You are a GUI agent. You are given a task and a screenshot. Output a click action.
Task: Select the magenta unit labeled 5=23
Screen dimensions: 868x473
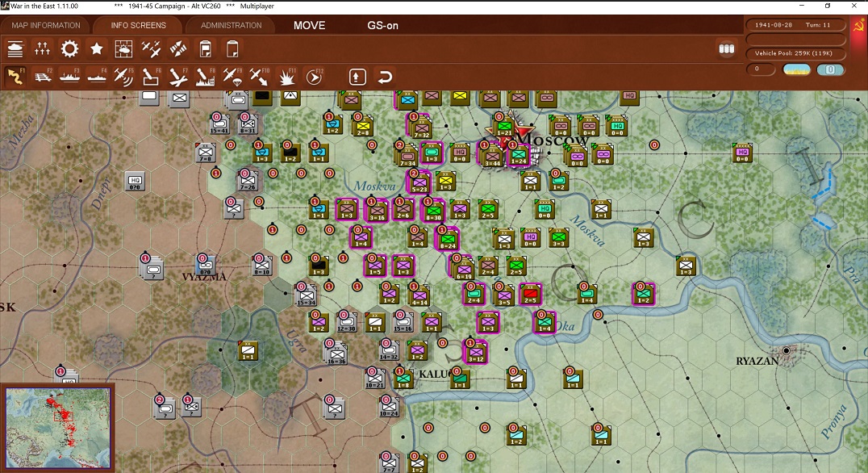(x=419, y=182)
